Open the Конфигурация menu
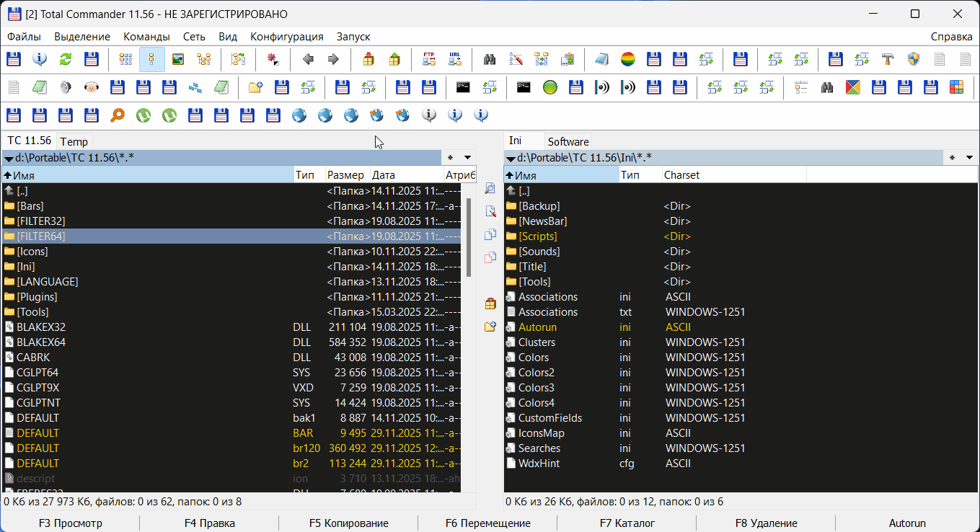980x532 pixels. point(286,37)
